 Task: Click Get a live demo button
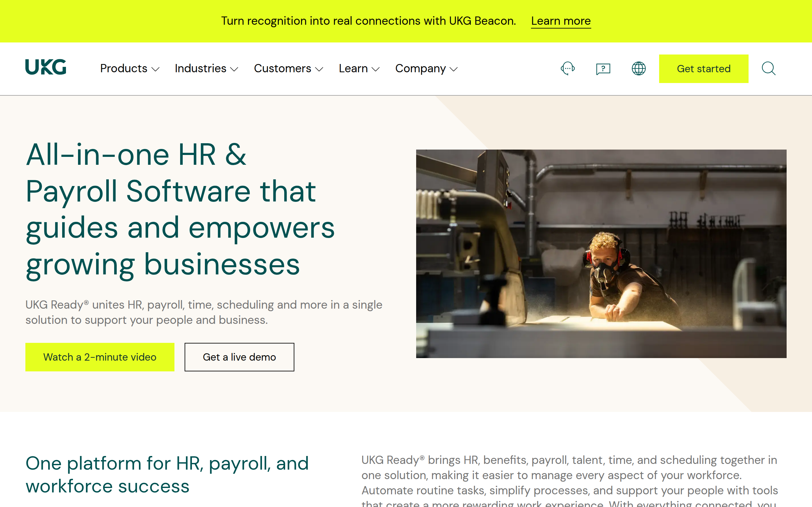[x=239, y=357]
